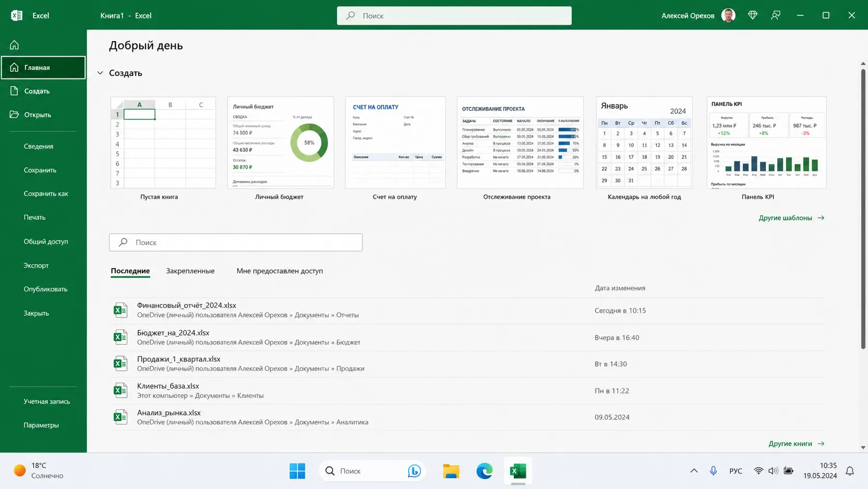Open Wi-Fi network tray icon
The image size is (868, 489).
tap(758, 471)
